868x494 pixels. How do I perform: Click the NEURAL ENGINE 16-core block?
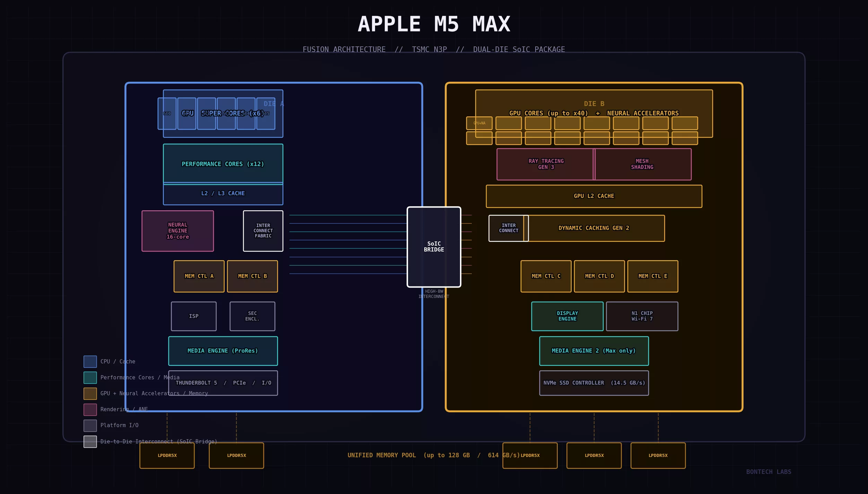coord(178,231)
